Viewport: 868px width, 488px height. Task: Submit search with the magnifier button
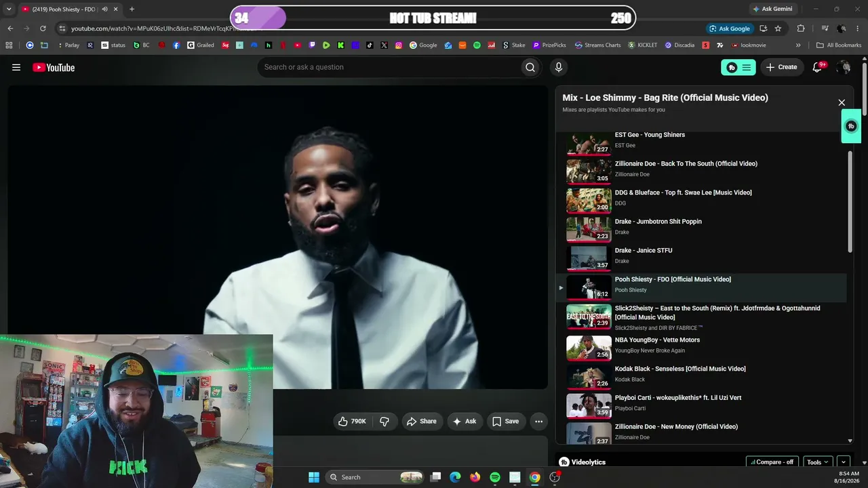530,67
